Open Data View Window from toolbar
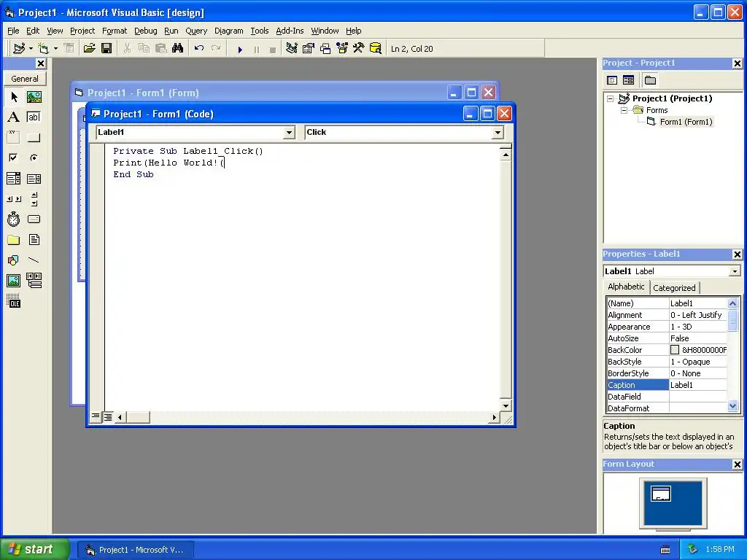 (x=376, y=49)
